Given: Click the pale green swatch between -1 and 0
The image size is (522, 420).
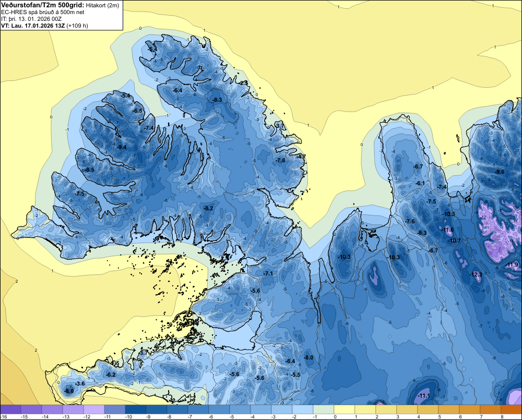Looking at the screenshot, I should coord(324,410).
